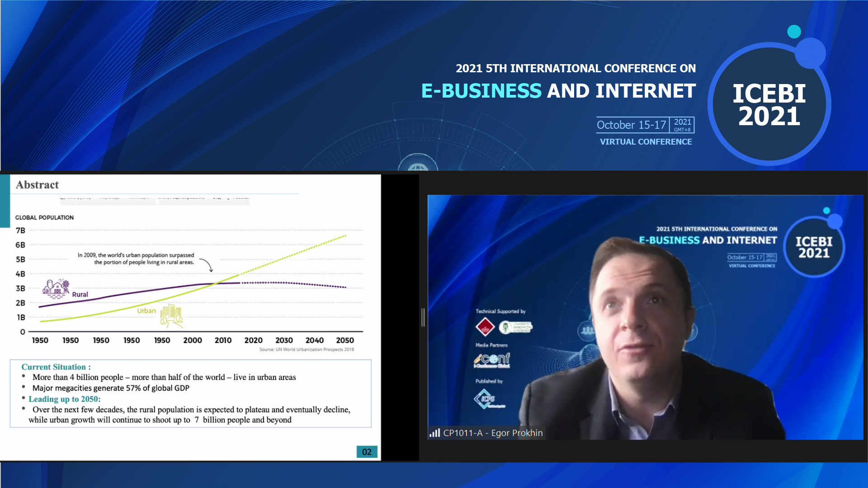The height and width of the screenshot is (488, 868).
Task: Click the CP1011-A - Egor Prokhin name label
Action: click(493, 433)
